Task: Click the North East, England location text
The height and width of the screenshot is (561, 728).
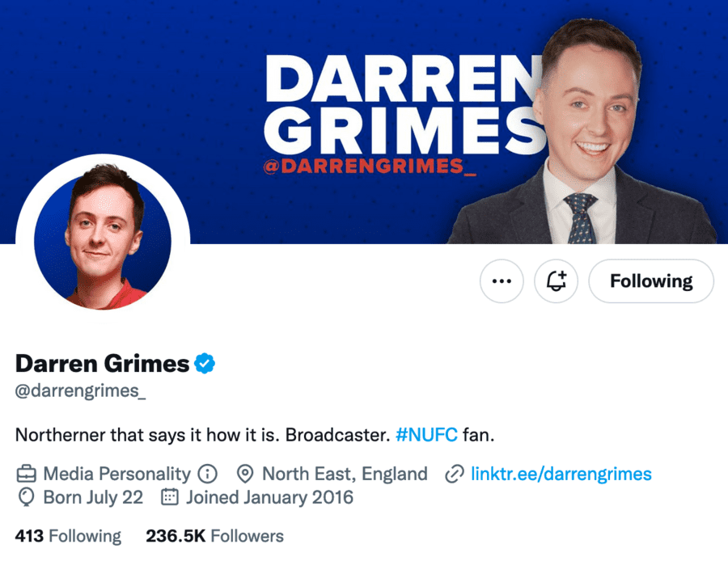Action: click(345, 474)
